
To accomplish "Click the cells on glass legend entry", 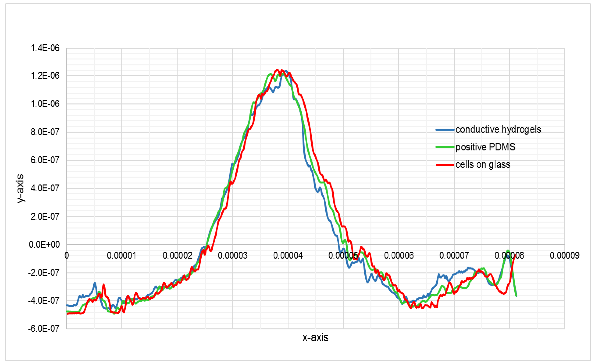I will click(x=483, y=165).
